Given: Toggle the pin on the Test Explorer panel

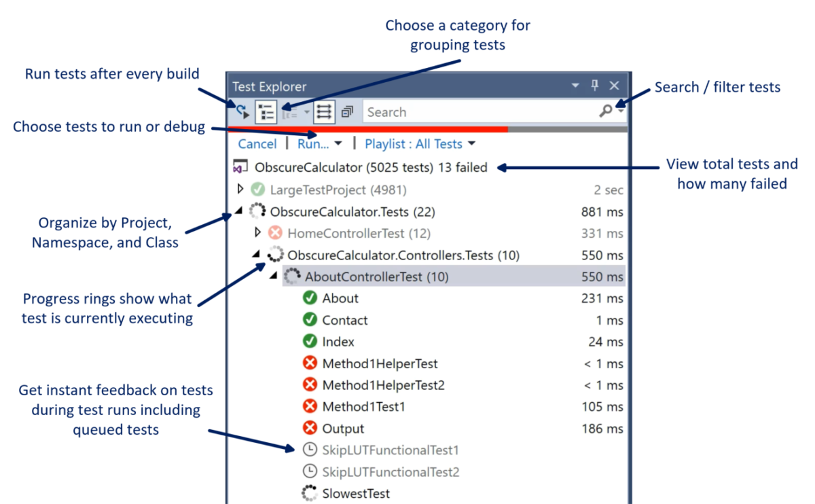Looking at the screenshot, I should 595,86.
